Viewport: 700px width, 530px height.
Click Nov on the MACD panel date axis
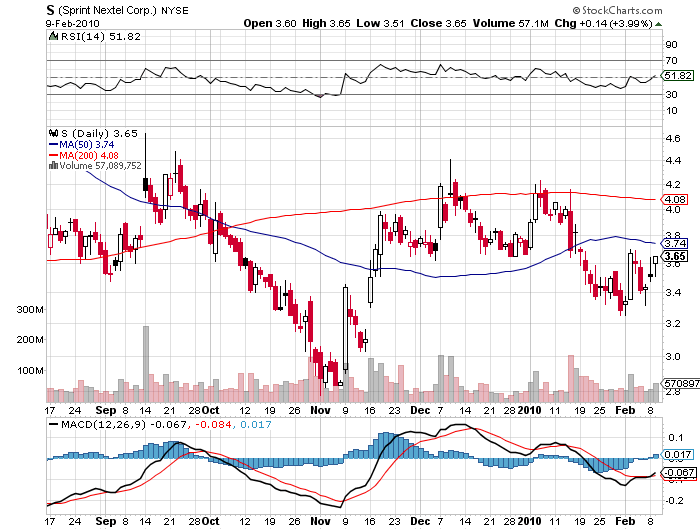(x=320, y=521)
